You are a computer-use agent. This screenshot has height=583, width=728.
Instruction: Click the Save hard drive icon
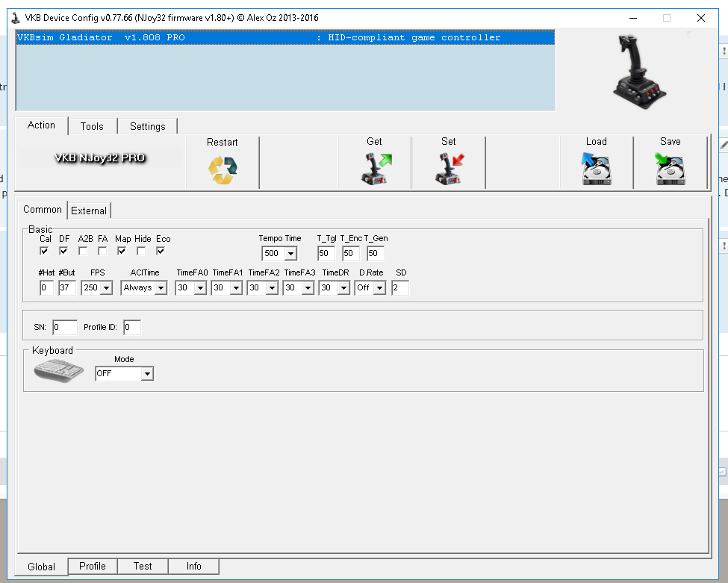click(x=670, y=169)
